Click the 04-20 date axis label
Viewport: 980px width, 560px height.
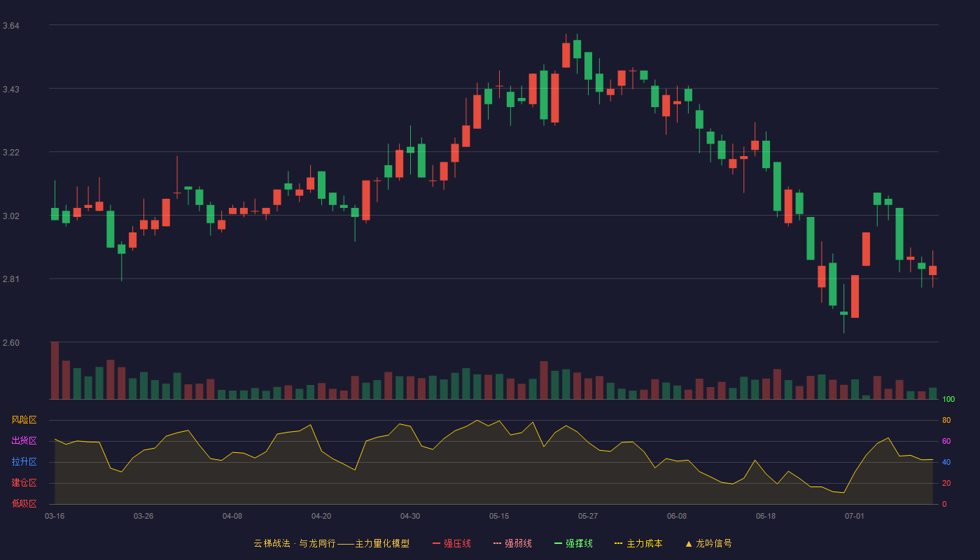coord(321,516)
